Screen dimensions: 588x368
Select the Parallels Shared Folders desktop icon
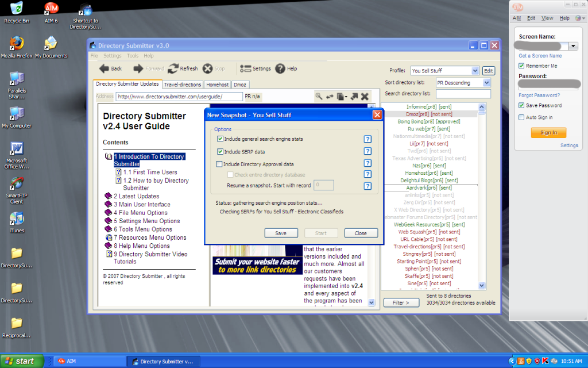[17, 85]
